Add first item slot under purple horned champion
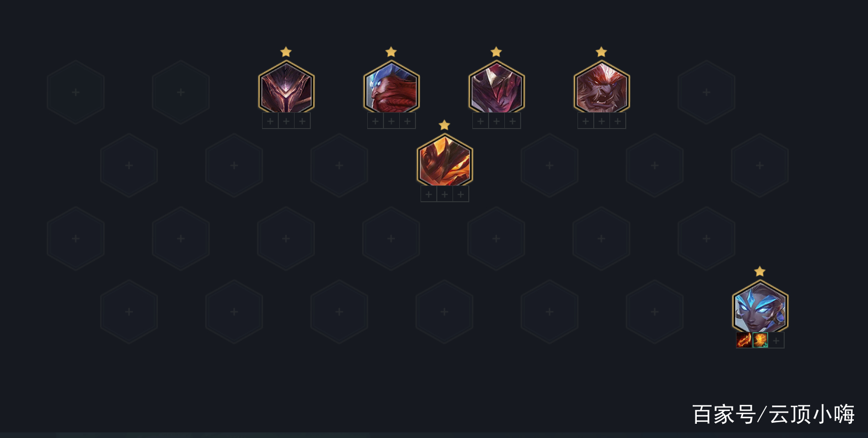The width and height of the screenshot is (868, 438). tap(480, 121)
